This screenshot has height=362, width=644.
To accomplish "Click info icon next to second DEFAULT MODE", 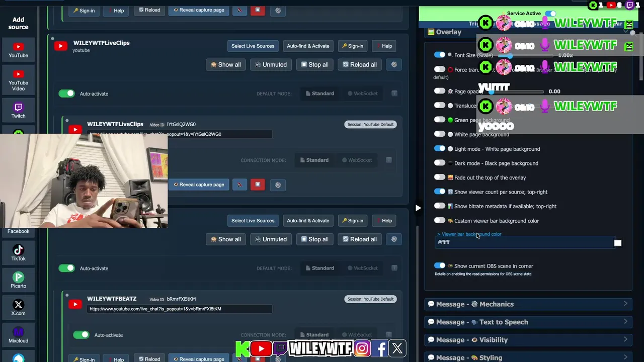I will click(394, 268).
